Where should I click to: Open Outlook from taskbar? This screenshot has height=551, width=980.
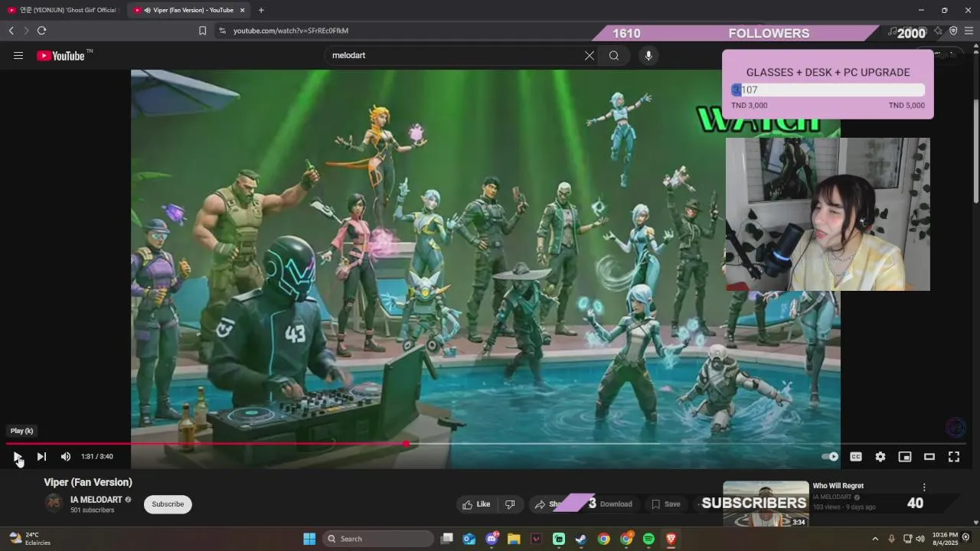469,539
